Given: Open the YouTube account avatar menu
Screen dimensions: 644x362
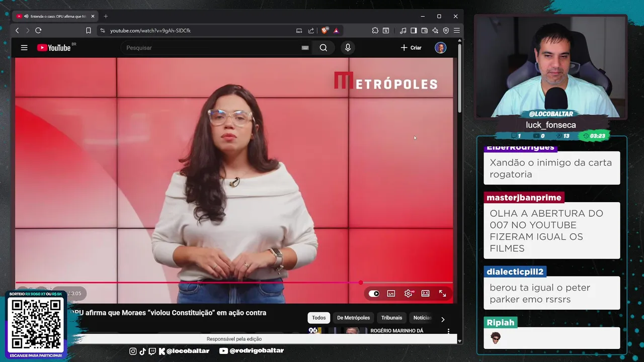Looking at the screenshot, I should point(441,48).
